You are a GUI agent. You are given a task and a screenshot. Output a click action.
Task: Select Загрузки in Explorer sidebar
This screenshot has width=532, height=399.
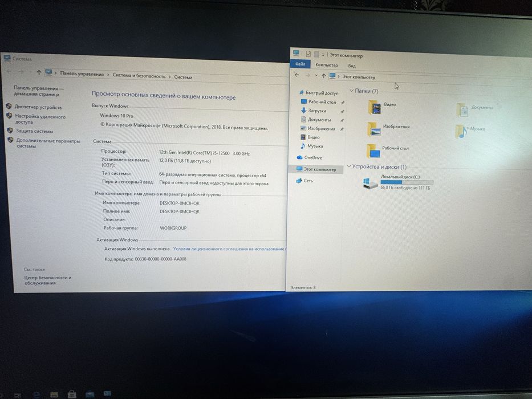point(314,111)
